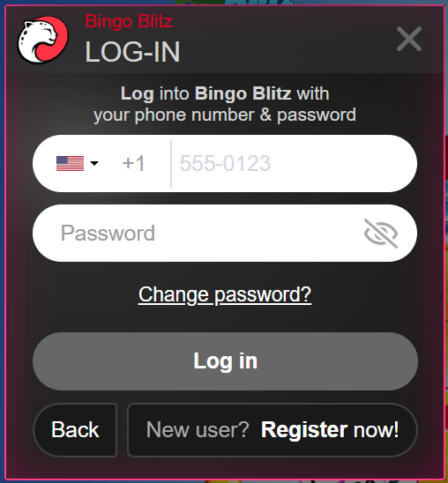Click the divider beside the +1 code
The width and height of the screenshot is (448, 483).
pos(171,164)
